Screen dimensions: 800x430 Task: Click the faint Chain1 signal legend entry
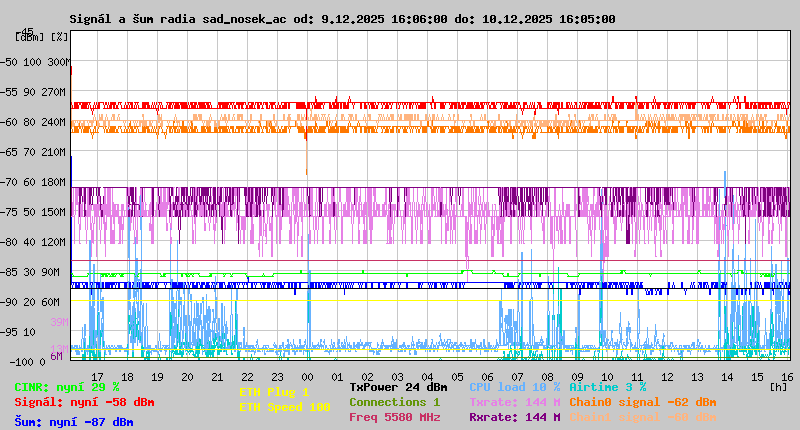[642, 417]
